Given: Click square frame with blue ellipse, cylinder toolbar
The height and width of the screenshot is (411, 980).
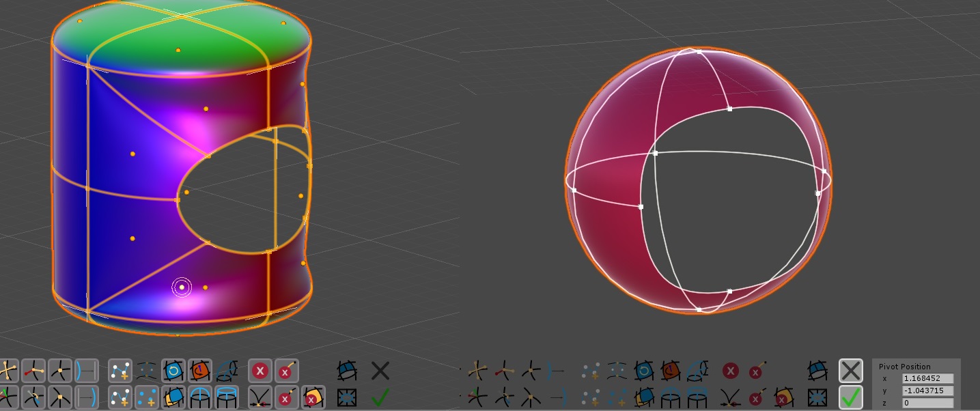Looking at the screenshot, I should pyautogui.click(x=347, y=397).
